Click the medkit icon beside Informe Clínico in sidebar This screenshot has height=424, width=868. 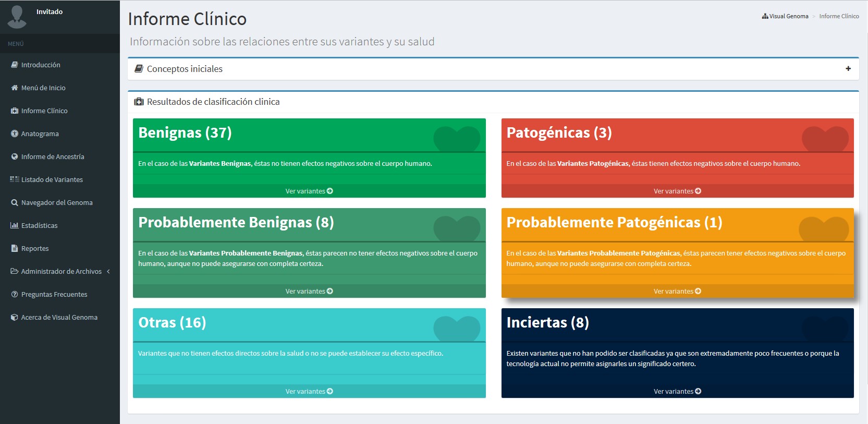15,111
